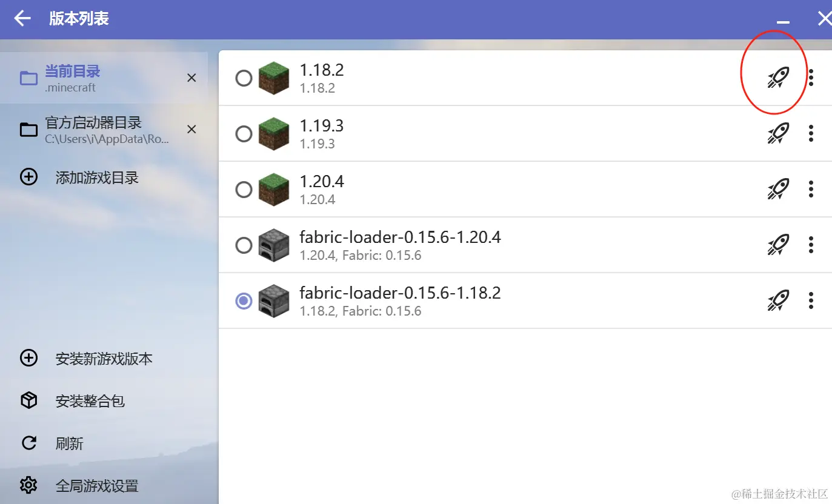Open more options for fabric-loader-0.15.6-1.20.4
832x504 pixels.
[811, 245]
